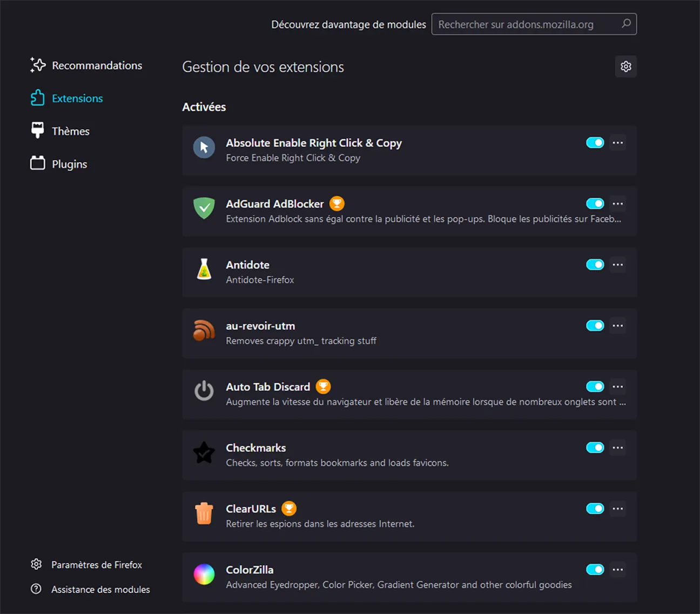700x614 pixels.
Task: Click the Recommandations sparkle icon in sidebar
Action: tap(38, 65)
